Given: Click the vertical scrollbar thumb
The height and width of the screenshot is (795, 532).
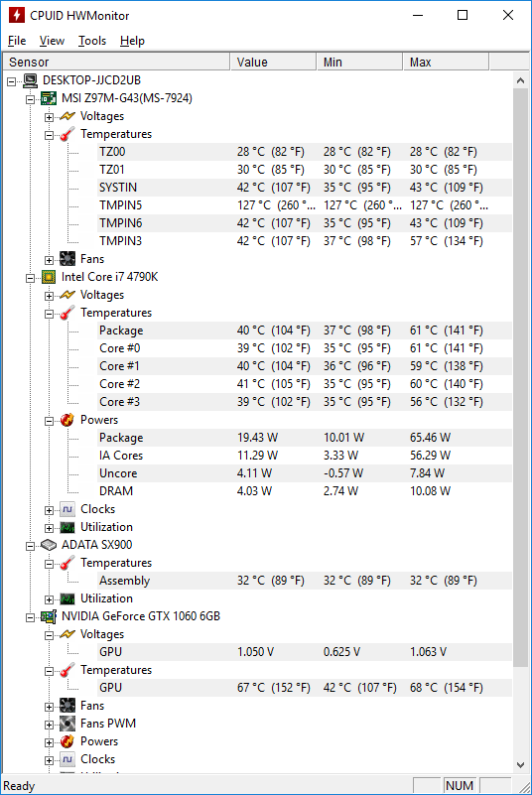Looking at the screenshot, I should [520, 378].
